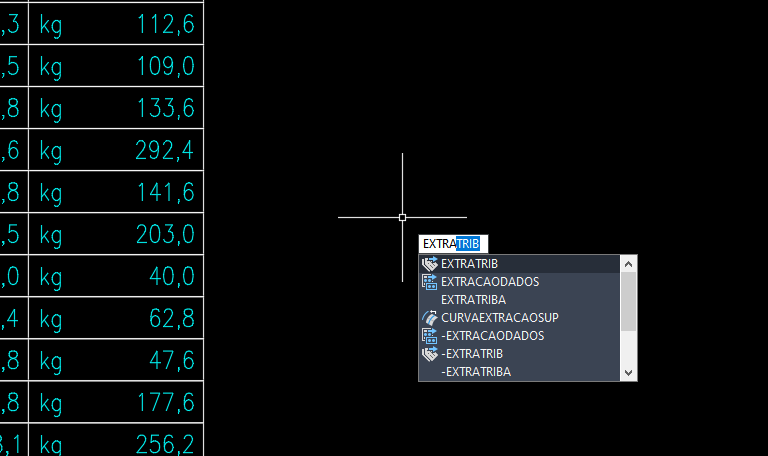Click the EXTRACAODADOS data extraction icon
768x456 pixels.
[430, 282]
